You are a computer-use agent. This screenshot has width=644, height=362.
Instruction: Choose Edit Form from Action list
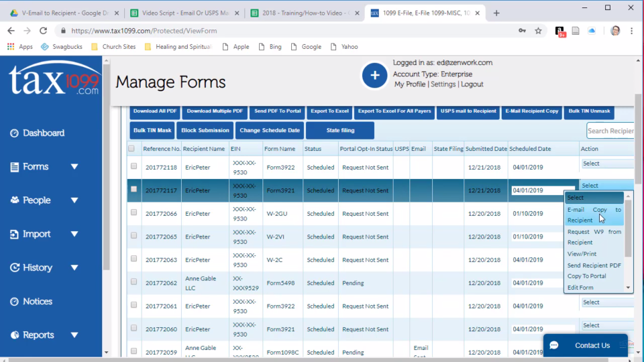pos(594,288)
